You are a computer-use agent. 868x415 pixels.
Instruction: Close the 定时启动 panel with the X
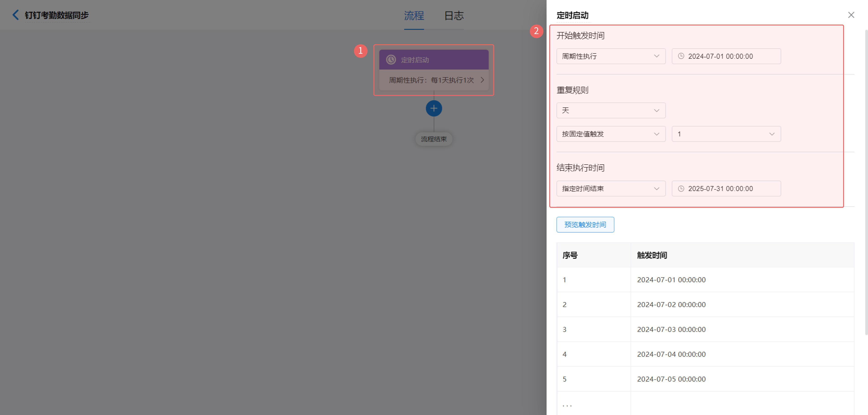click(851, 15)
